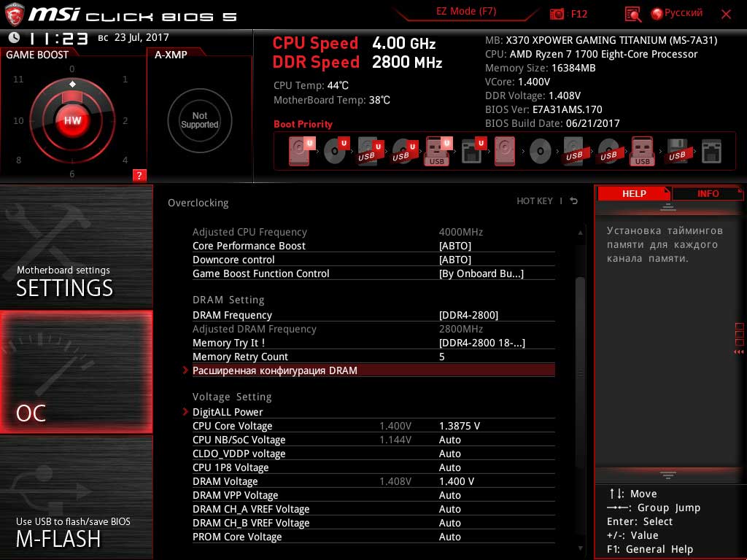Switch to the HELP tab
The image size is (747, 560).
pos(634,193)
